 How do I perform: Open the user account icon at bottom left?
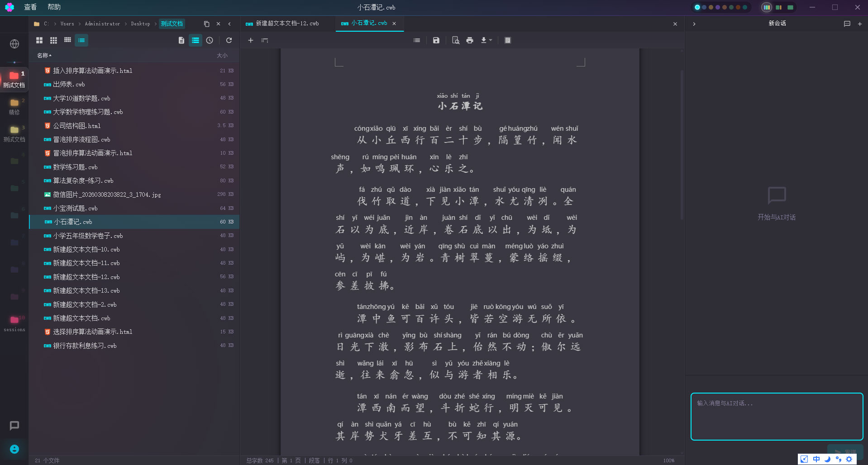pos(14,449)
